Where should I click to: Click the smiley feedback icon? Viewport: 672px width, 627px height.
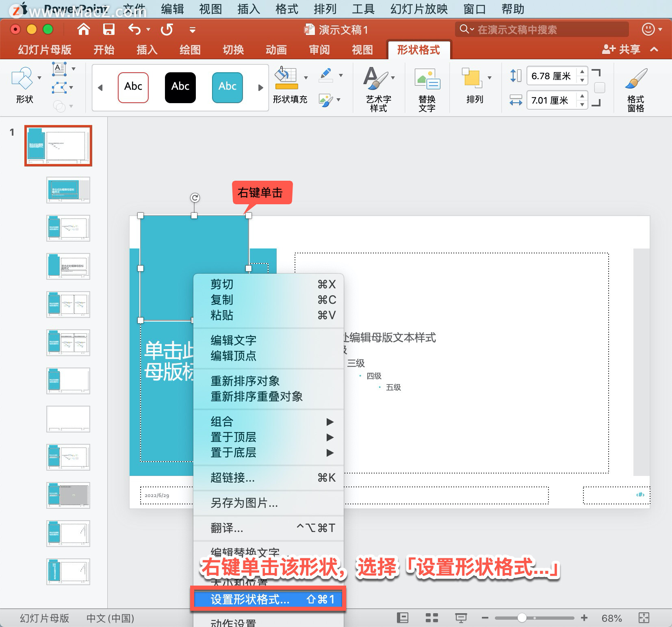tap(648, 29)
